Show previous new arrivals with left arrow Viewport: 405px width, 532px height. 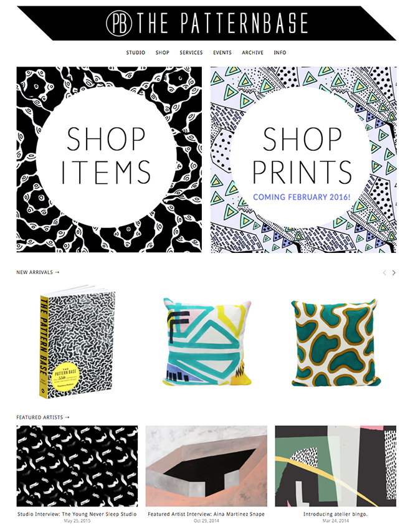384,272
